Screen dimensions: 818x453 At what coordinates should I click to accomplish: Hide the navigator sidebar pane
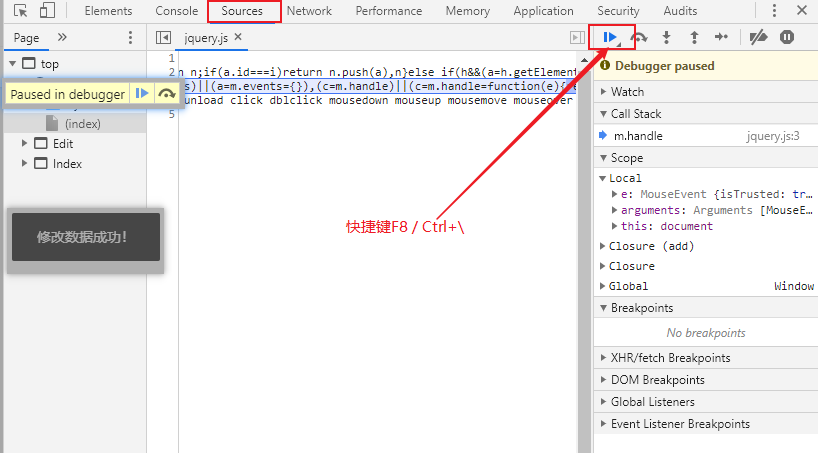tap(163, 38)
